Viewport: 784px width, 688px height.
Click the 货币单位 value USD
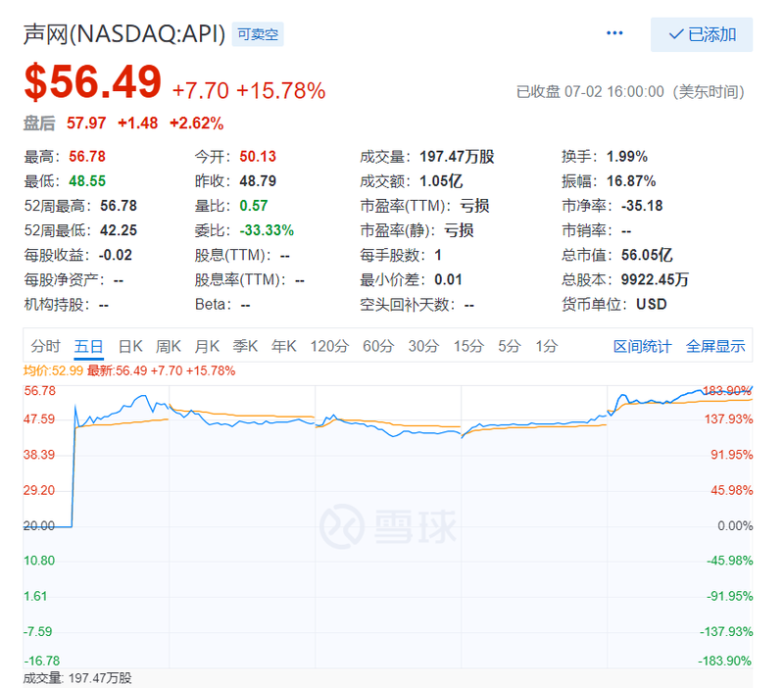(651, 304)
